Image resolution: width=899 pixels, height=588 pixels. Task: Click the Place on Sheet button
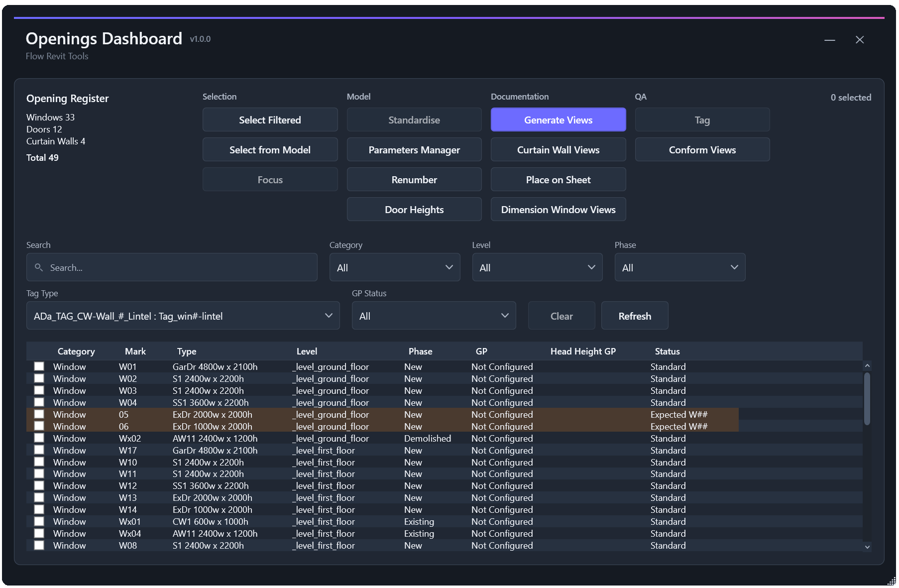(558, 179)
